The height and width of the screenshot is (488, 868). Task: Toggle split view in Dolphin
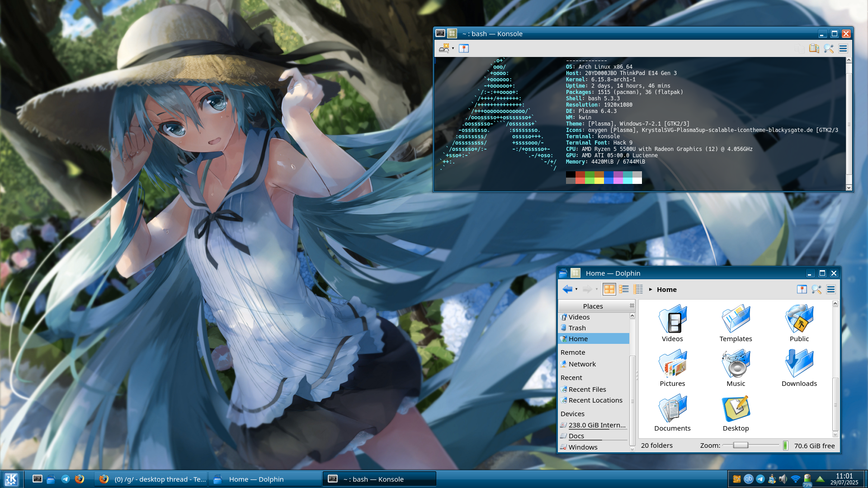[802, 289]
